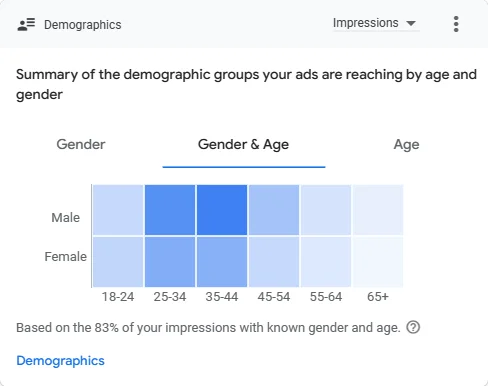Switch to the Age tab
The image size is (488, 386).
pos(406,145)
